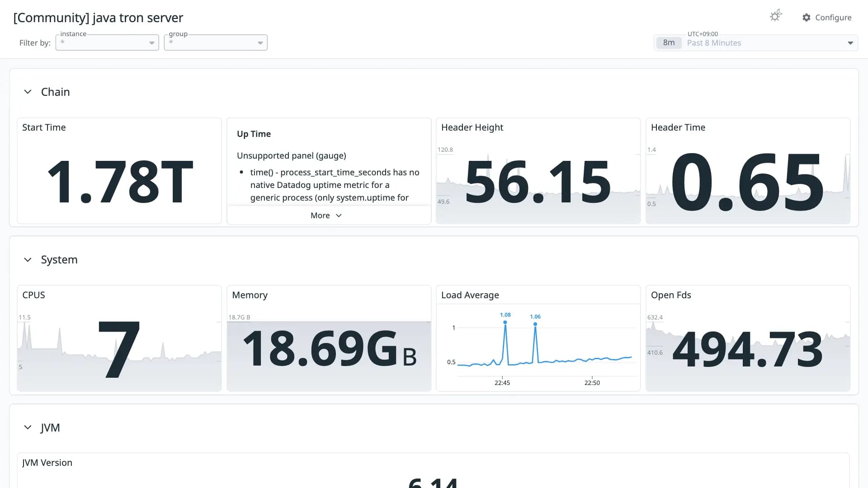The height and width of the screenshot is (488, 868).
Task: Collapse the Chain section chevron
Action: tap(28, 92)
